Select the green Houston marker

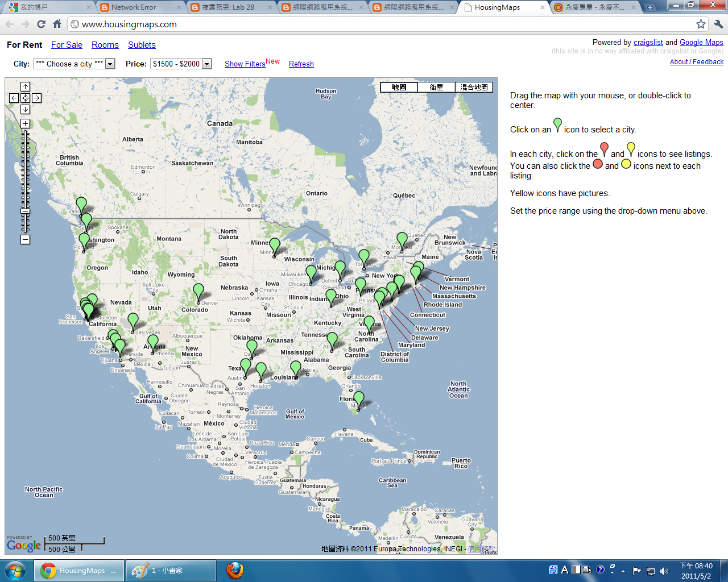tap(260, 371)
